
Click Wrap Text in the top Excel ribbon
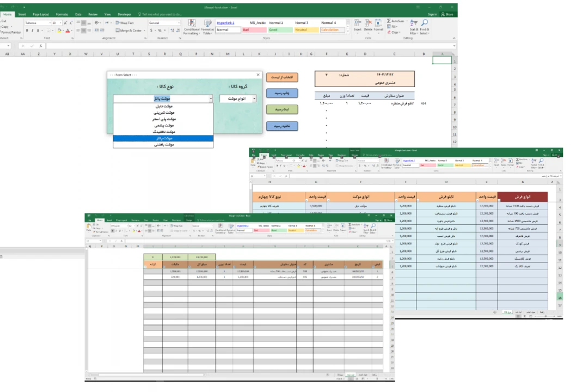click(x=126, y=23)
